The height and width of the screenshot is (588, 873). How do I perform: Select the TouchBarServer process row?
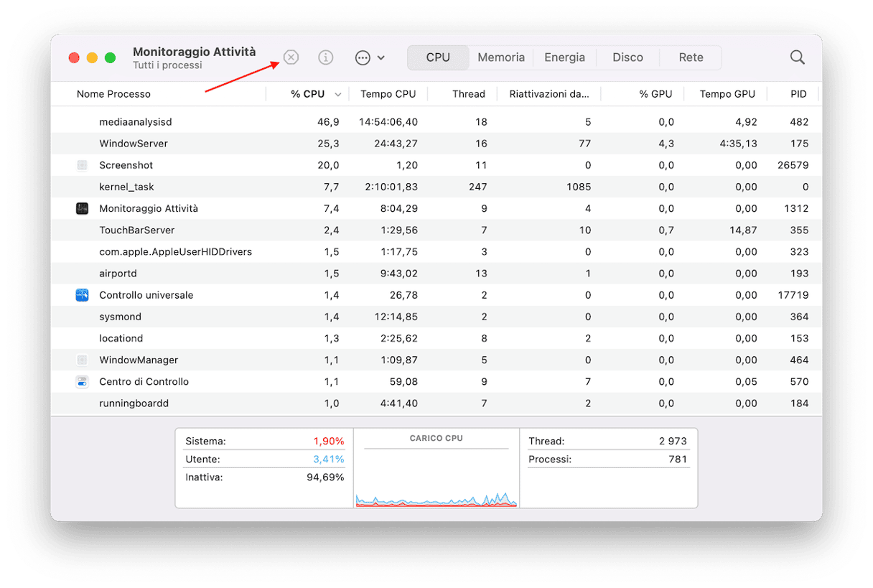[436, 230]
